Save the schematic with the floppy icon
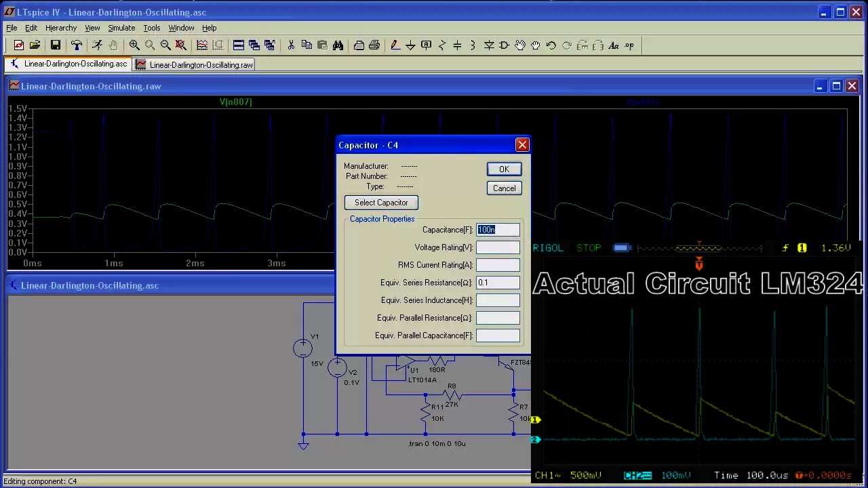 tap(56, 45)
